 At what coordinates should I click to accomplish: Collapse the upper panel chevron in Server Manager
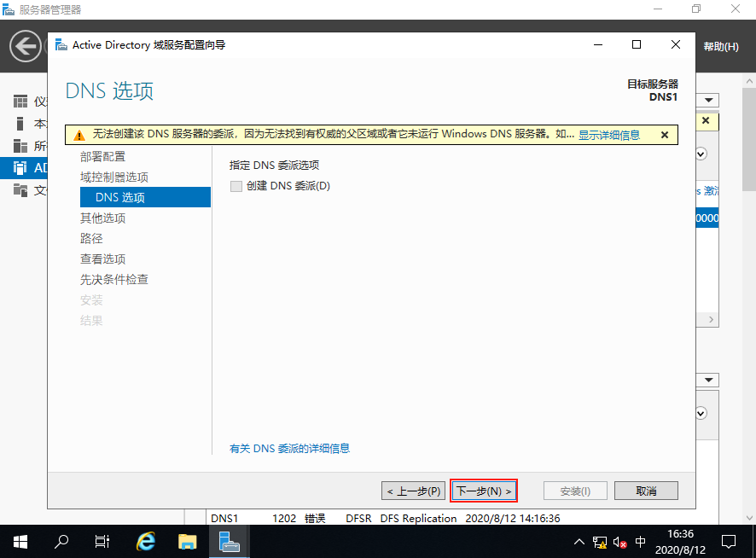(x=701, y=154)
